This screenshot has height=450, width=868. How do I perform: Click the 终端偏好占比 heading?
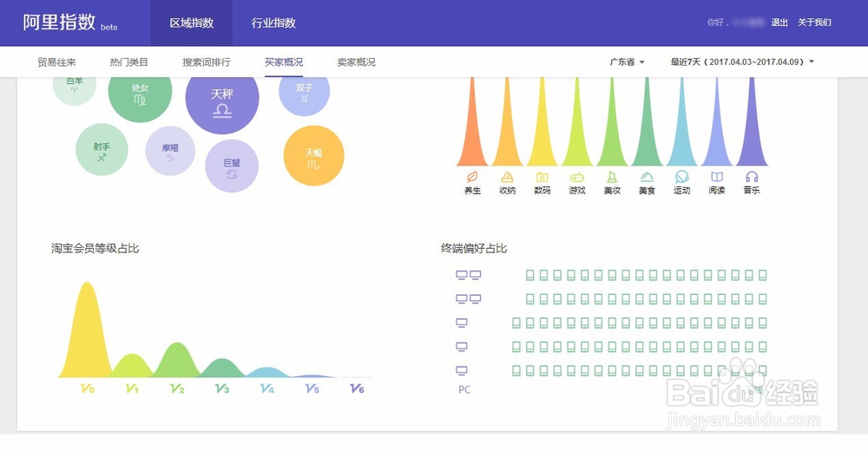point(474,248)
